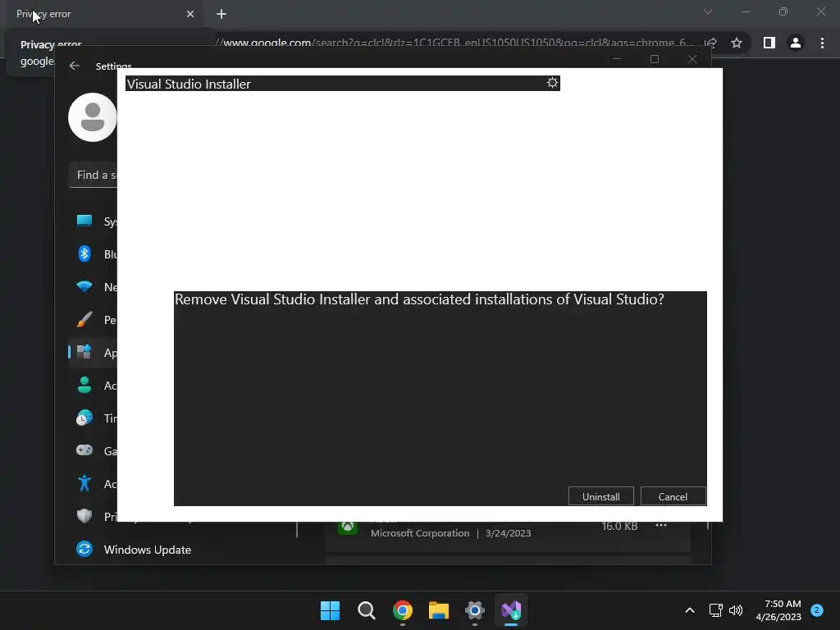
Task: Maximize the Settings window
Action: point(655,59)
